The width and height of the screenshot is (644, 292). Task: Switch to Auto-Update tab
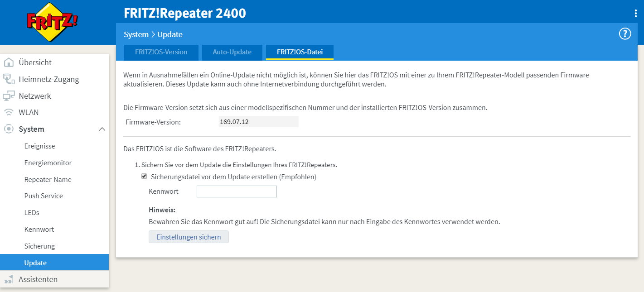tap(232, 52)
